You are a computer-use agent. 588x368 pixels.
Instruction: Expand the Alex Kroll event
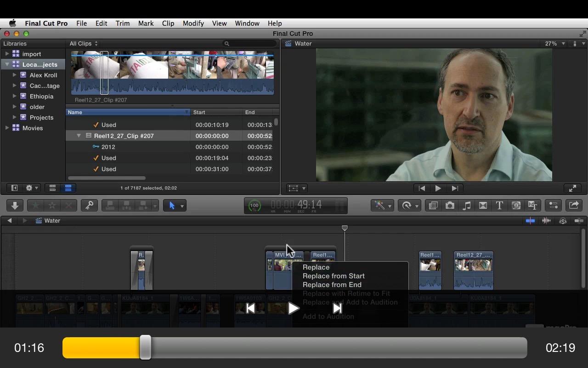tap(15, 75)
